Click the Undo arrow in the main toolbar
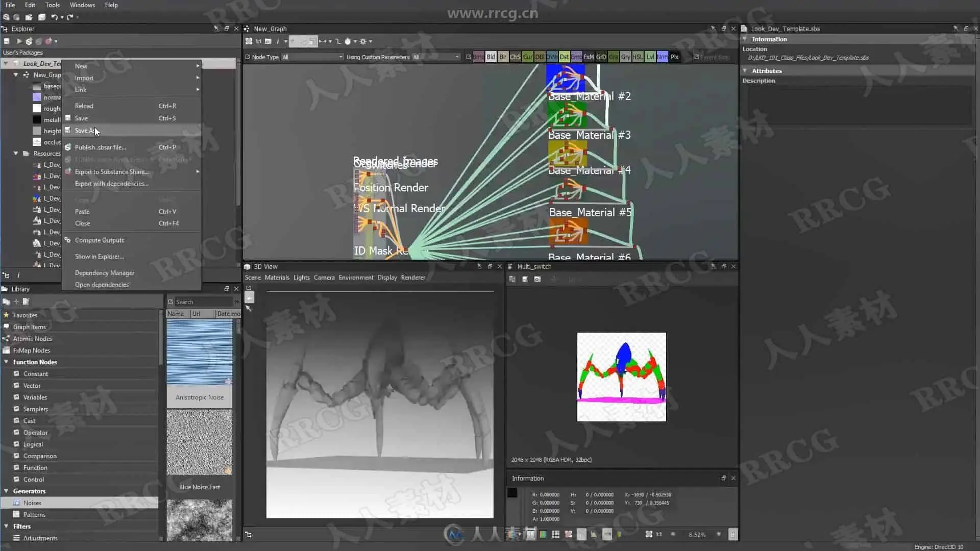Image resolution: width=980 pixels, height=551 pixels. [54, 17]
